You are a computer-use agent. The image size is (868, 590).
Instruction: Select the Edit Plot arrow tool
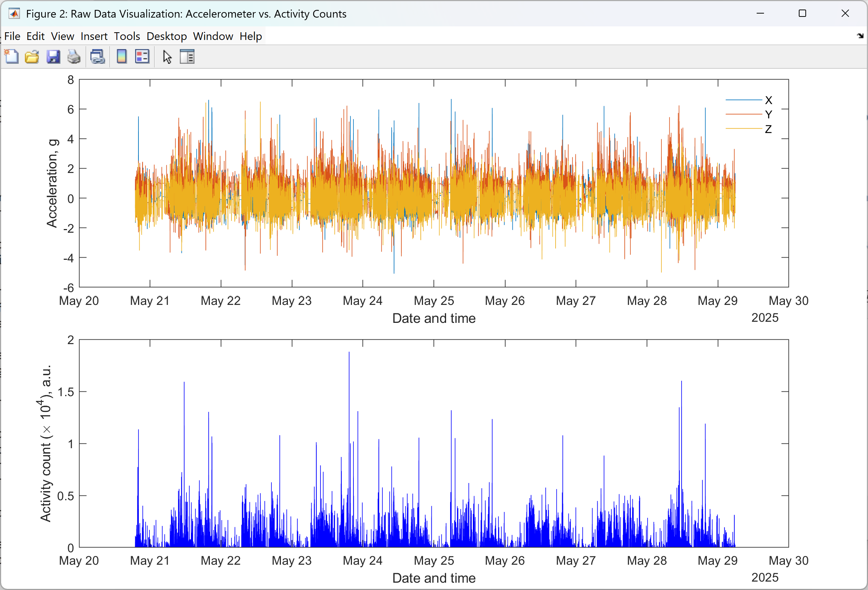click(x=167, y=56)
